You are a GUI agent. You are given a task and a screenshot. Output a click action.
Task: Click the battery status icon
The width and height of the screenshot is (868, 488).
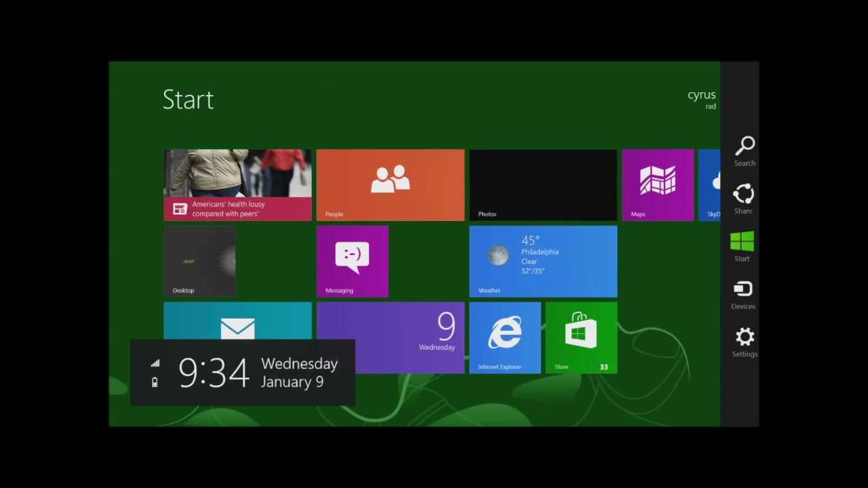click(x=155, y=382)
